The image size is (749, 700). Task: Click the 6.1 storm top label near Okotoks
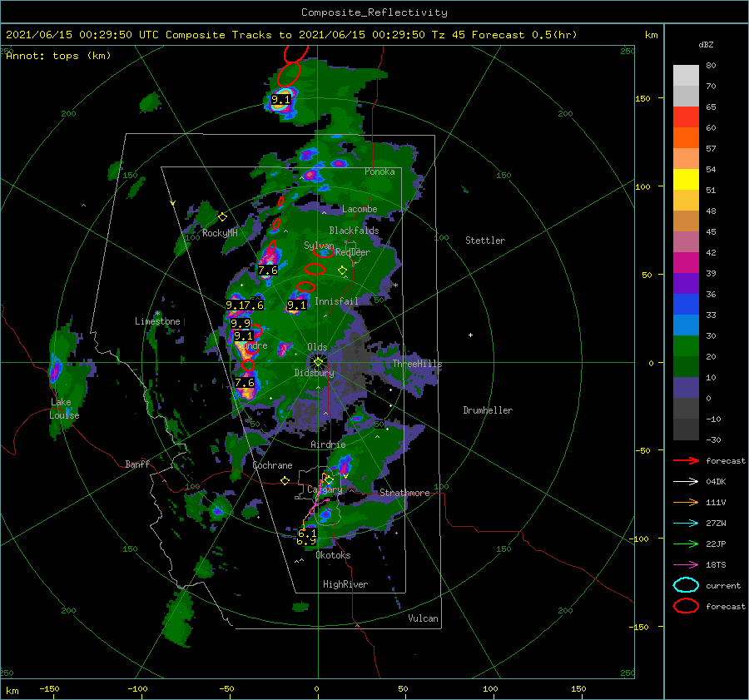tap(306, 533)
